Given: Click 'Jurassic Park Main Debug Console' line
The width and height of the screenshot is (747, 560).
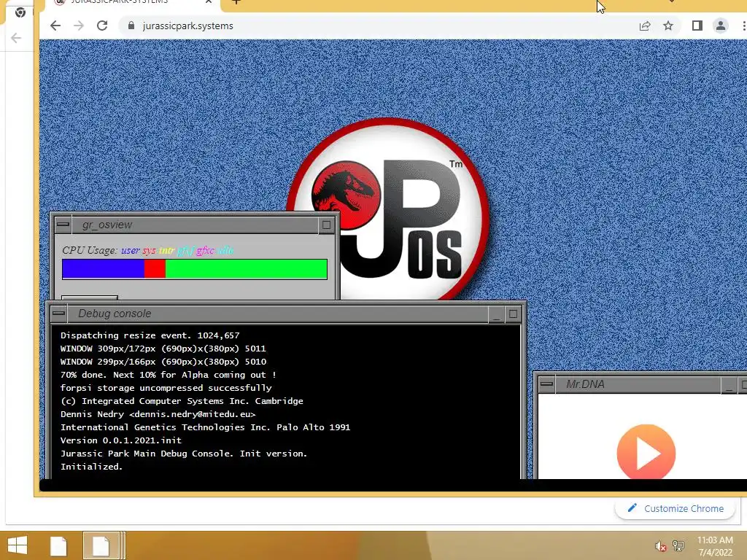Looking at the screenshot, I should pos(184,454).
